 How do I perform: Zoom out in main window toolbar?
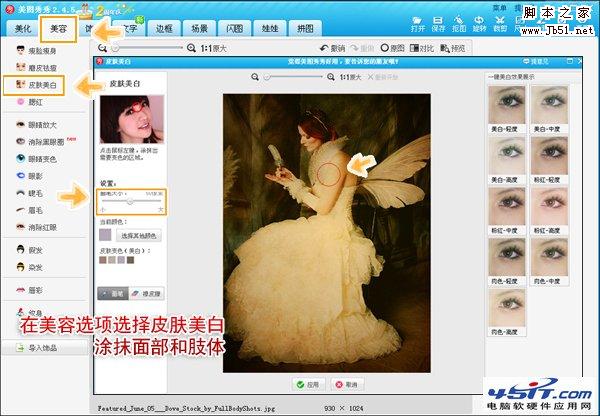click(102, 48)
